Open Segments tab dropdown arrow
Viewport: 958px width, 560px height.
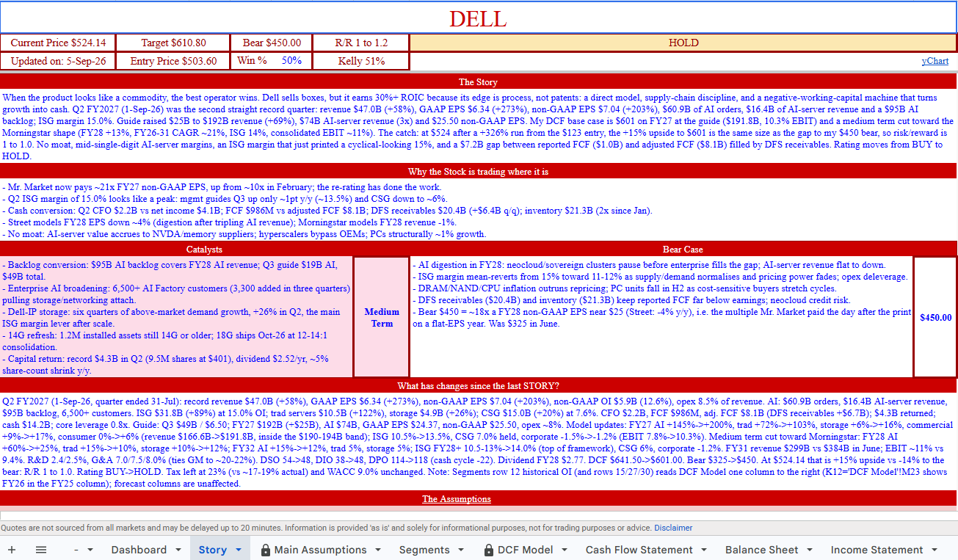[462, 550]
